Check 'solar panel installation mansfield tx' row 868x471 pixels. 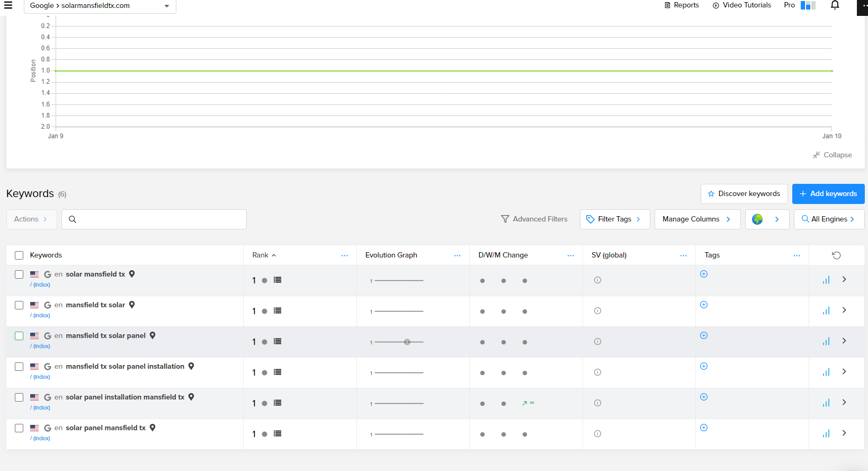[x=19, y=397]
